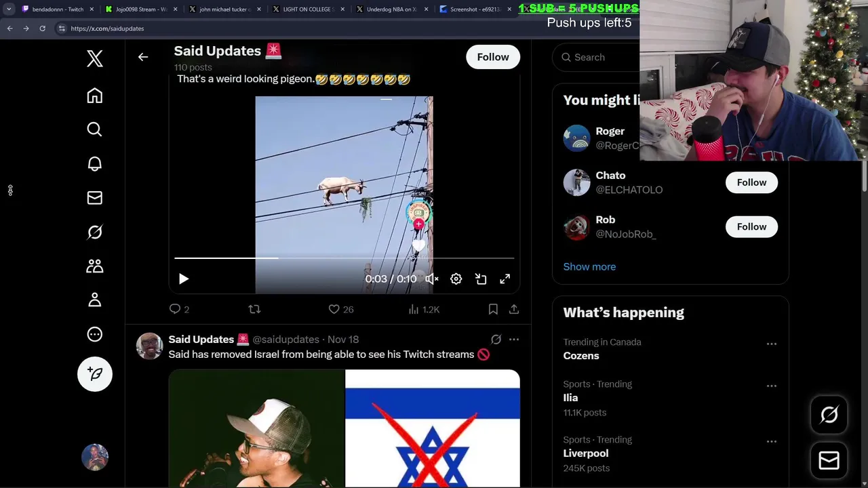
Task: Open Said Updates avatar on Nov 18 post
Action: tap(149, 346)
